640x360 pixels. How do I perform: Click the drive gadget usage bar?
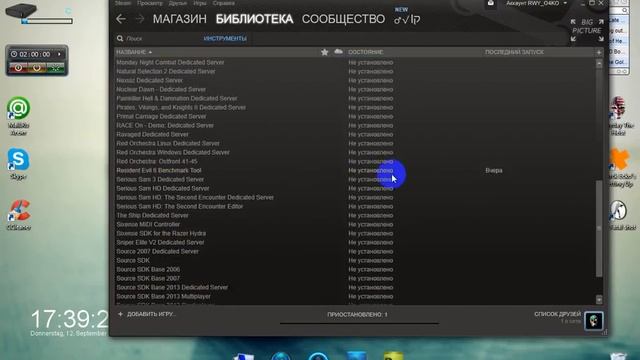[x=47, y=21]
